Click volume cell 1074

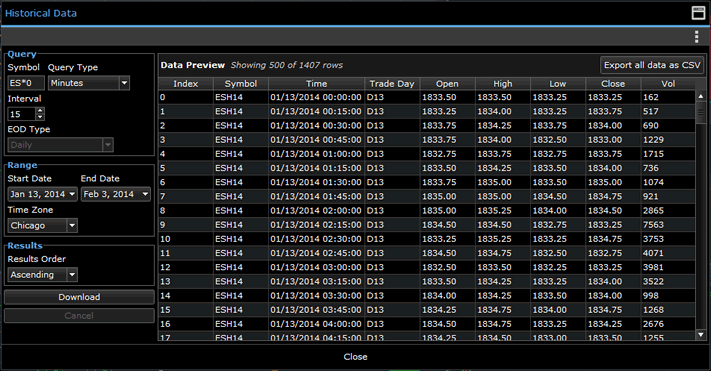coord(668,182)
